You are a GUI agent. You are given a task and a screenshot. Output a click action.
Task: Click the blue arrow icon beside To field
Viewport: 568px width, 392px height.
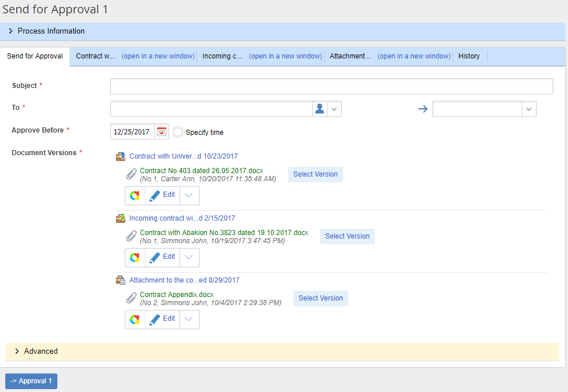[423, 109]
